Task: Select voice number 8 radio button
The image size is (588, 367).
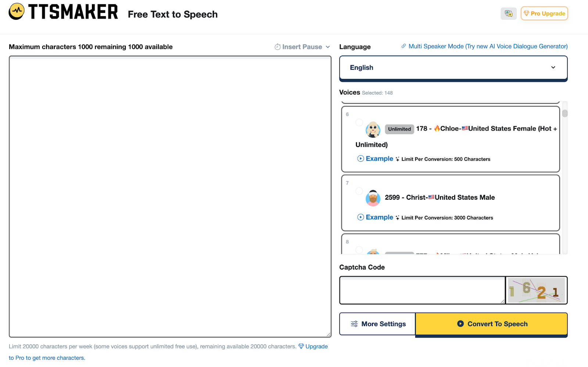Action: pos(359,250)
